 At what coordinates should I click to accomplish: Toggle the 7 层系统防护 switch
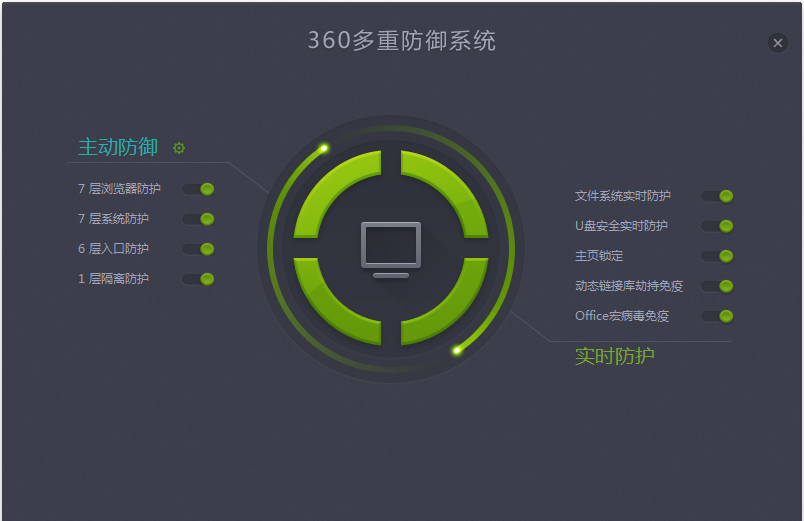click(198, 219)
